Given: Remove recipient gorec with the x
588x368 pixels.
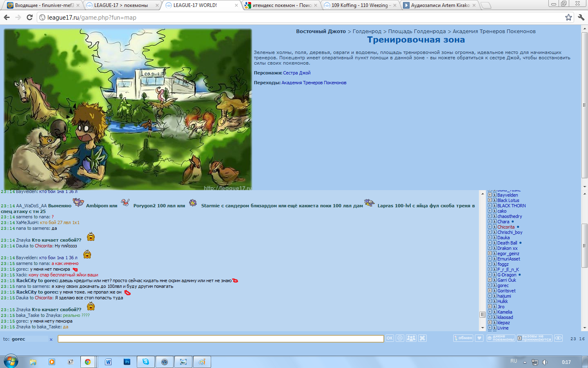Looking at the screenshot, I should [51, 339].
